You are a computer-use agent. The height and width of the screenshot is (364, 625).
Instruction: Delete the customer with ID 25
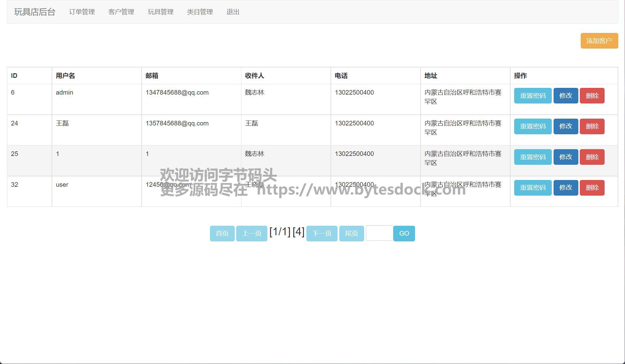pyautogui.click(x=592, y=157)
